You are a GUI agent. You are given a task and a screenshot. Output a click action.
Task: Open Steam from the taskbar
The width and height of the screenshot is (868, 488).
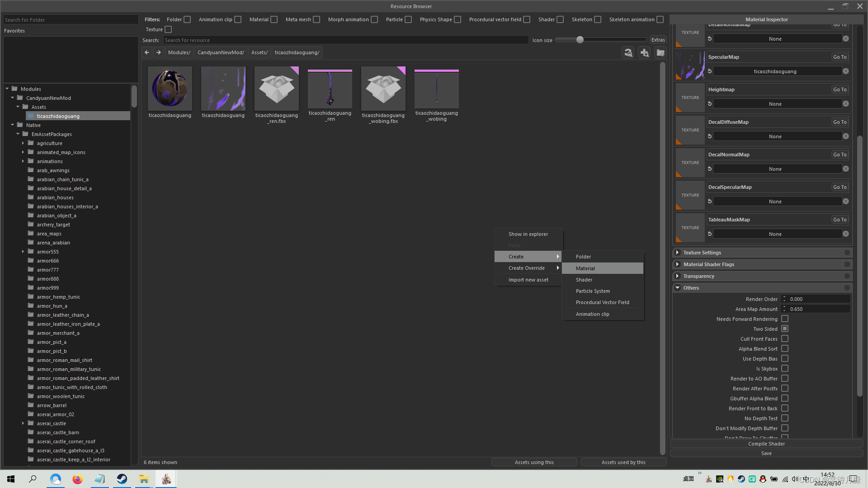pos(122,479)
